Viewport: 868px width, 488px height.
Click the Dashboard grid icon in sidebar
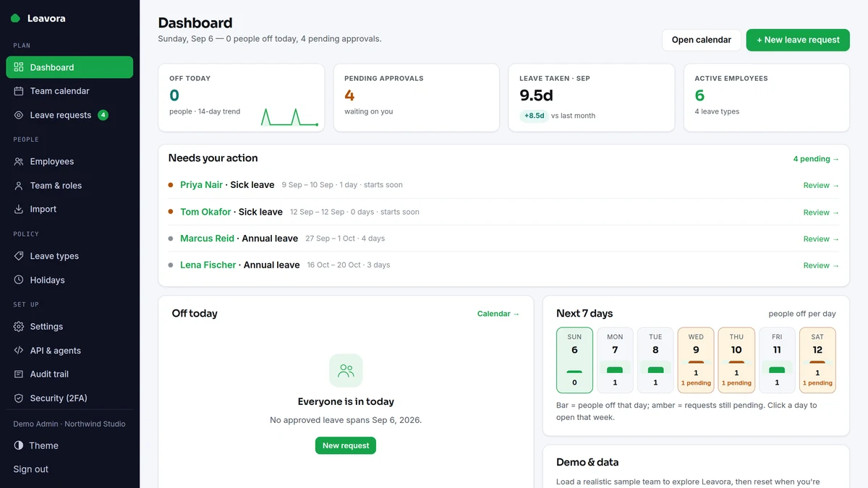click(x=19, y=67)
